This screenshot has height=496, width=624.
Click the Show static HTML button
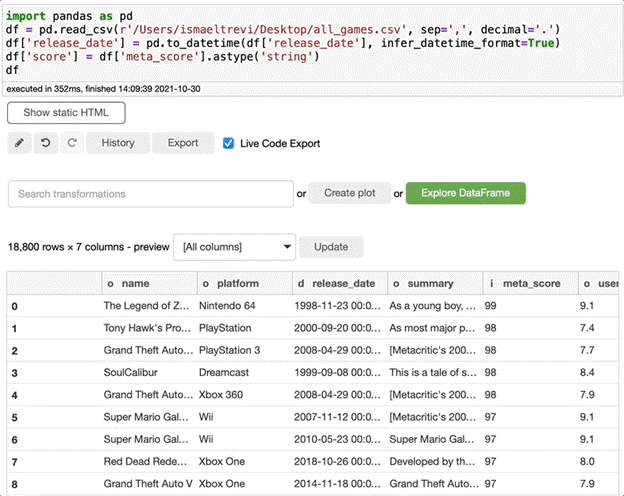pos(66,113)
